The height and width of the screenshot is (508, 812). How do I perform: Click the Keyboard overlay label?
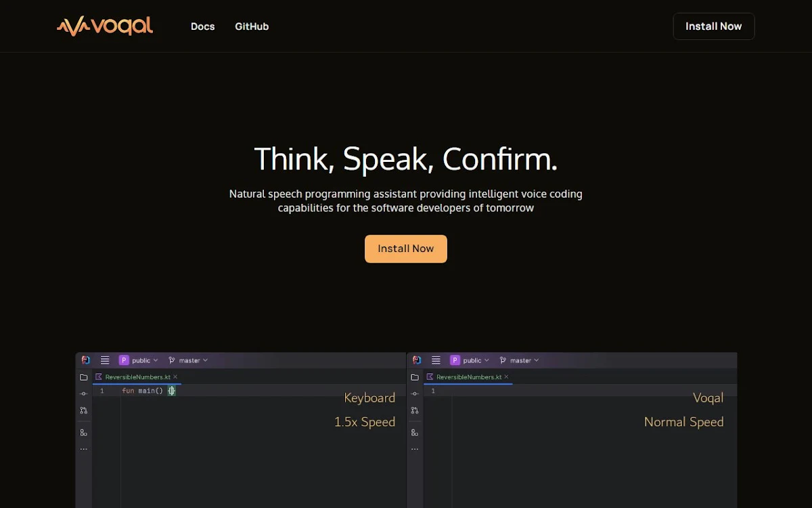pyautogui.click(x=369, y=398)
